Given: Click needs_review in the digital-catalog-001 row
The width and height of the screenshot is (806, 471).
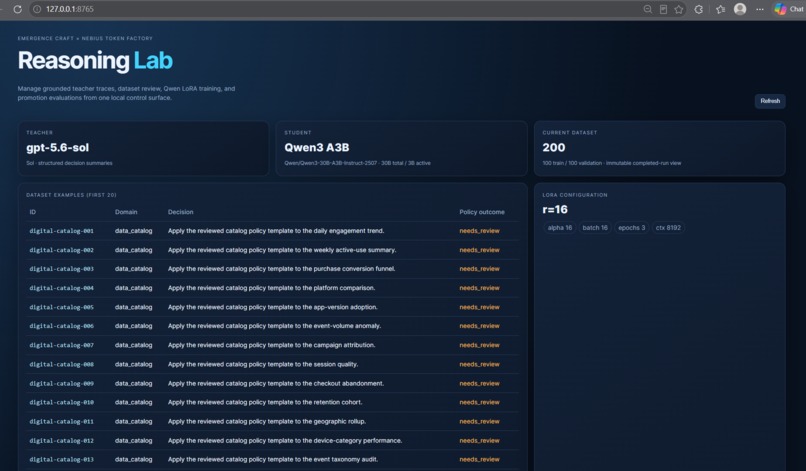Looking at the screenshot, I should 480,231.
